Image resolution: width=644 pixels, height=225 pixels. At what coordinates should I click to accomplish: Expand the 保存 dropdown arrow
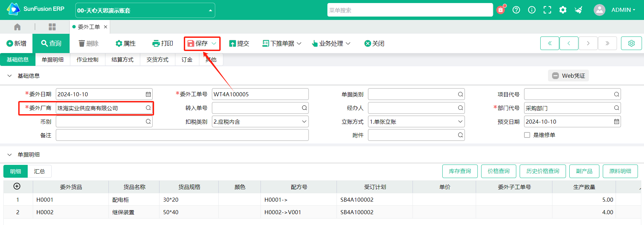coord(214,44)
